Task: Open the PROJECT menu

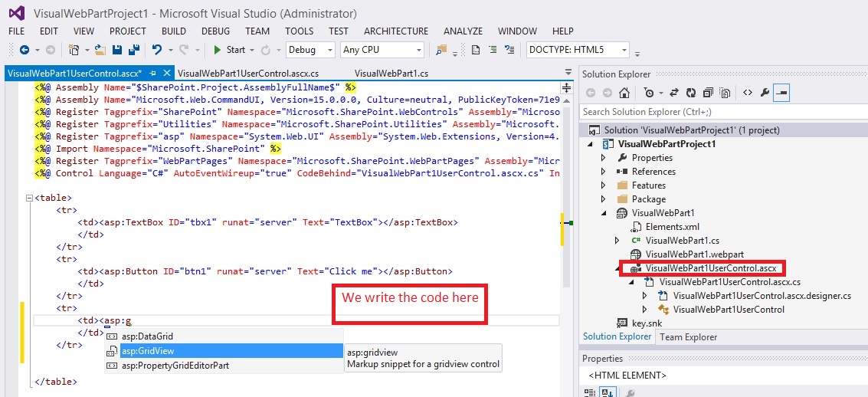Action: tap(128, 31)
